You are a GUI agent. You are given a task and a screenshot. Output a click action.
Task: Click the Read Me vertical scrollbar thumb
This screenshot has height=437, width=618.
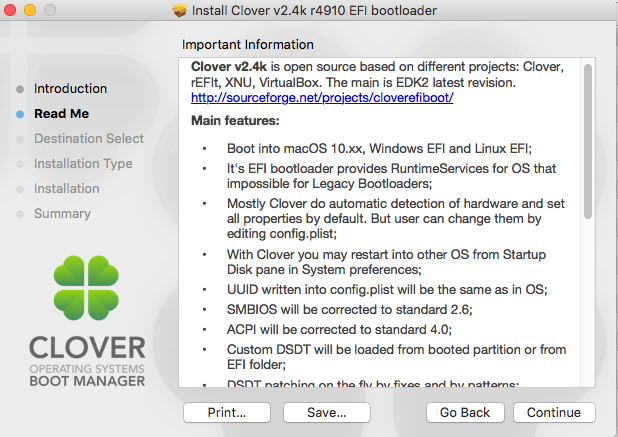[x=588, y=141]
